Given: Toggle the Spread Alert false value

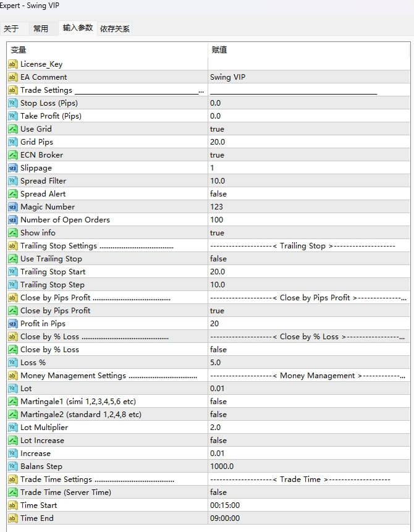Looking at the screenshot, I should [218, 194].
